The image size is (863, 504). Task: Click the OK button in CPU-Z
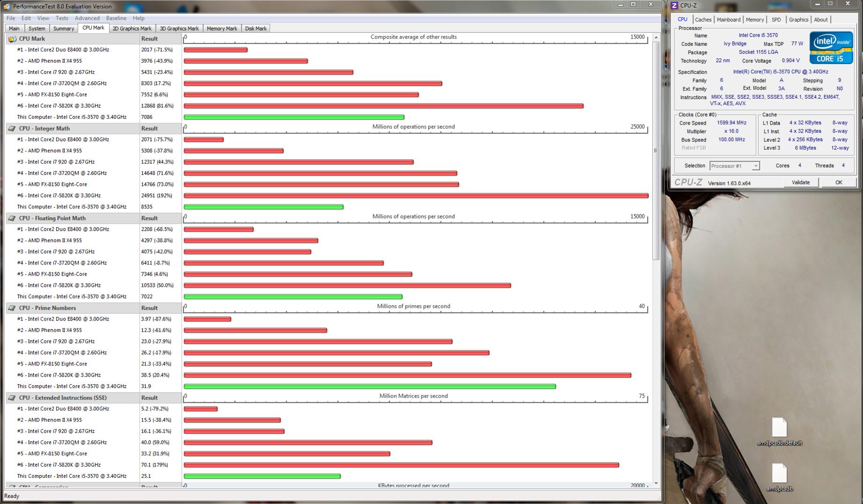pyautogui.click(x=839, y=183)
